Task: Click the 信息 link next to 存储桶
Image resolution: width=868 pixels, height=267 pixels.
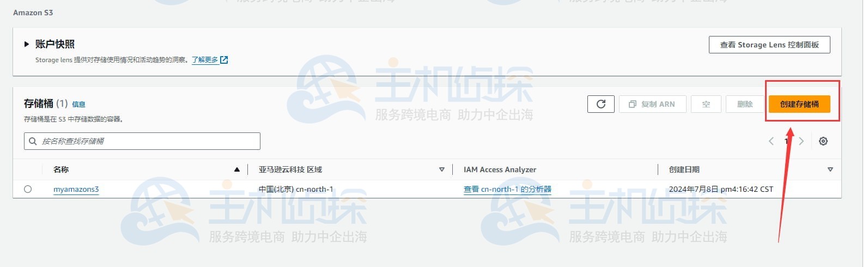Action: coord(78,104)
